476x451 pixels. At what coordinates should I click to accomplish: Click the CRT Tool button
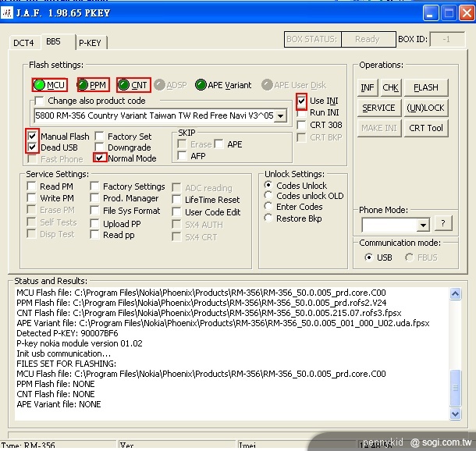click(x=426, y=128)
